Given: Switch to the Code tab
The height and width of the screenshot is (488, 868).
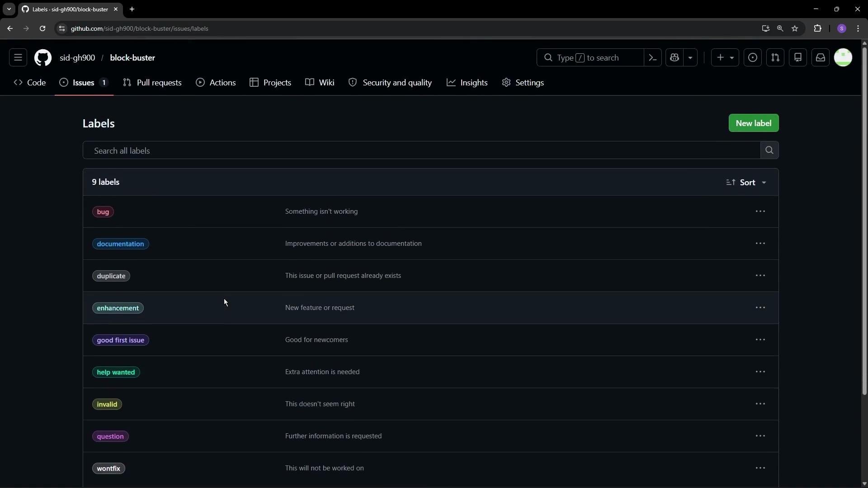Looking at the screenshot, I should (x=30, y=83).
